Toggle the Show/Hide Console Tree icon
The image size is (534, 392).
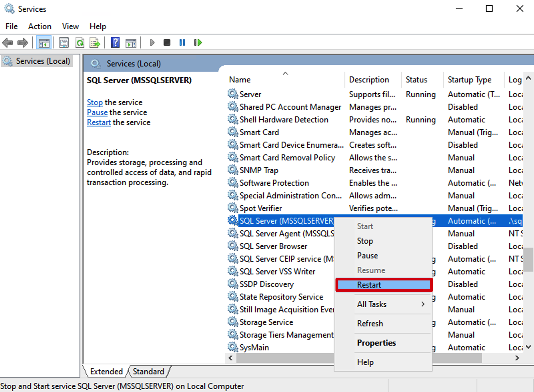[x=44, y=43]
